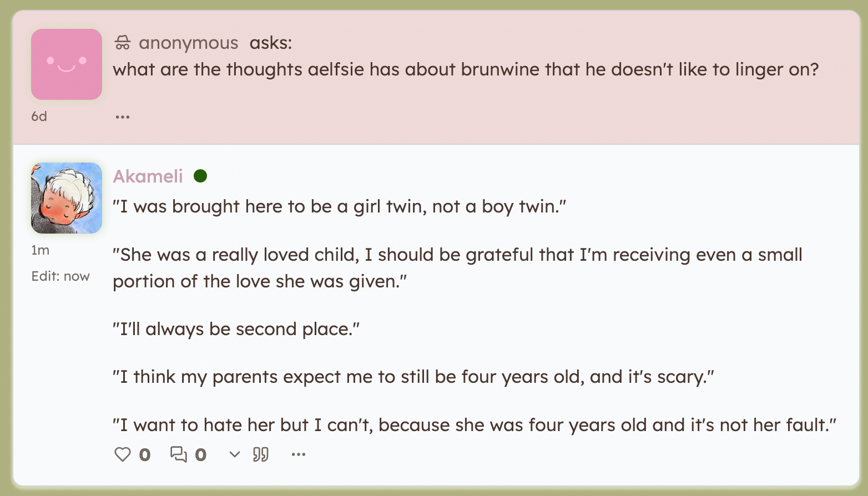Click the question text about aelfsie and brunwine
Screen dimensions: 868x496
tap(466, 69)
